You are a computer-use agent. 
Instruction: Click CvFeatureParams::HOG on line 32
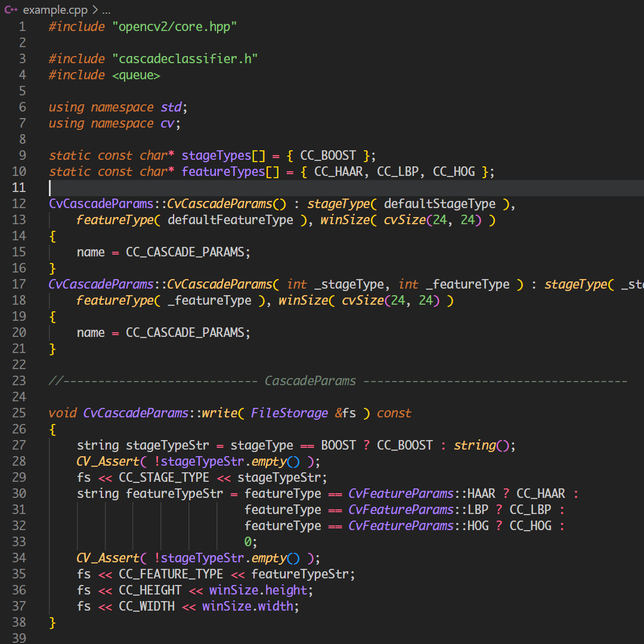coord(418,526)
